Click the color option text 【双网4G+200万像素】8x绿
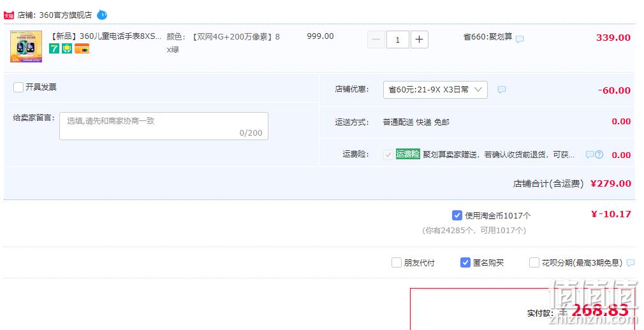This screenshot has width=644, height=330. [223, 43]
